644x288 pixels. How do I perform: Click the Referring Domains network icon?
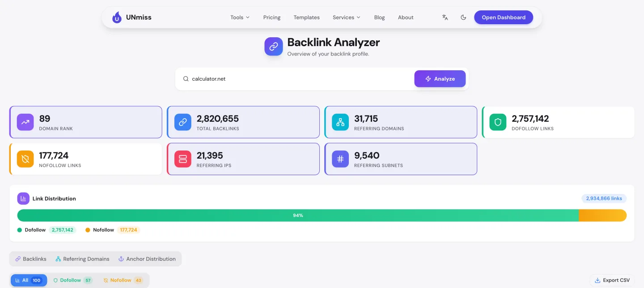(x=340, y=122)
